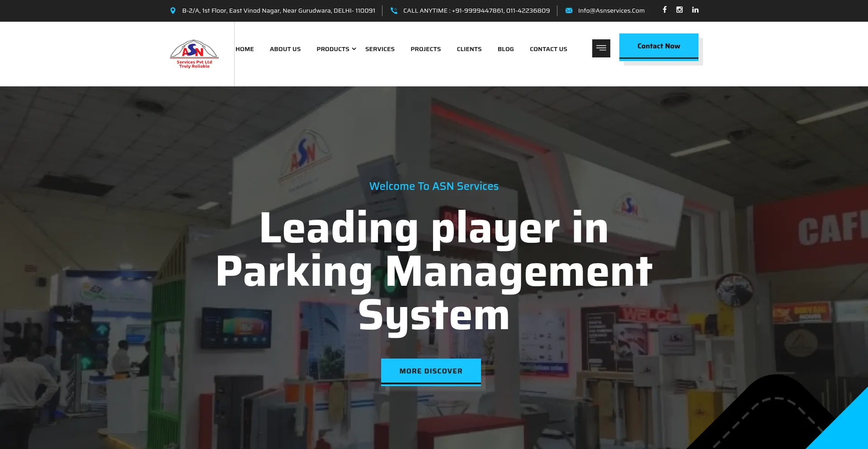Go to Contact Us in navigation
Viewport: 868px width, 449px height.
tap(548, 49)
